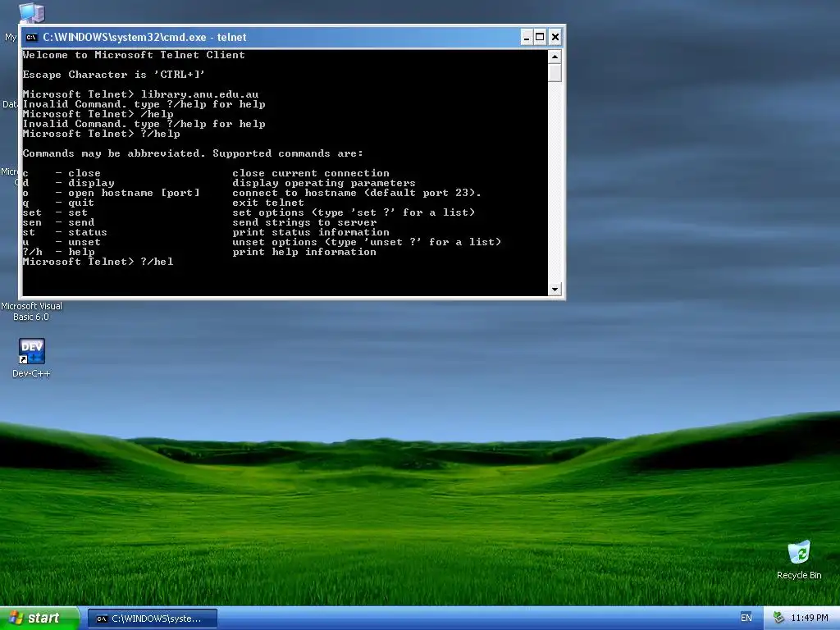Open the EN language indicator

click(746, 618)
